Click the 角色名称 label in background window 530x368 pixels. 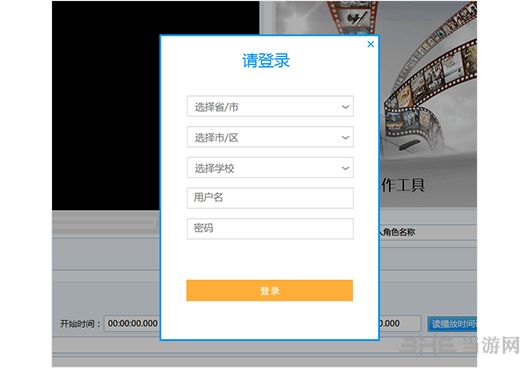399,232
